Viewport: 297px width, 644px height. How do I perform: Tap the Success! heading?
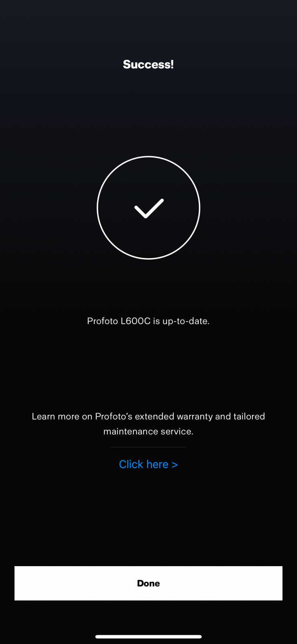pyautogui.click(x=148, y=64)
